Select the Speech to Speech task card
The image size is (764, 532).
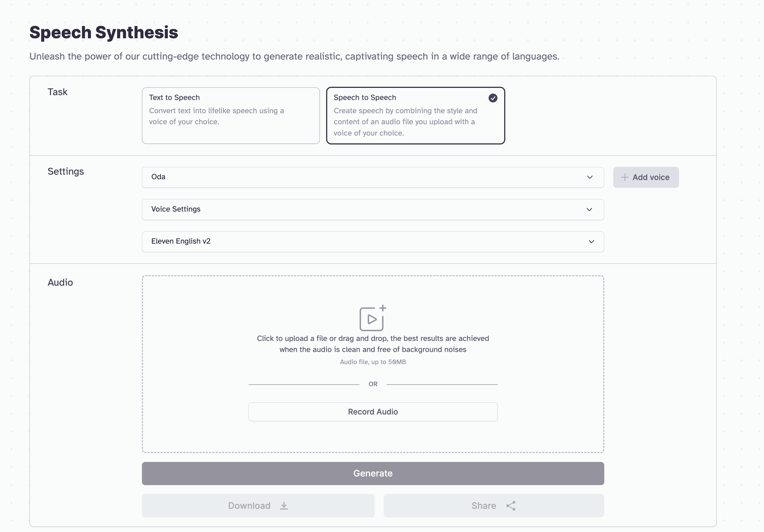tap(415, 115)
